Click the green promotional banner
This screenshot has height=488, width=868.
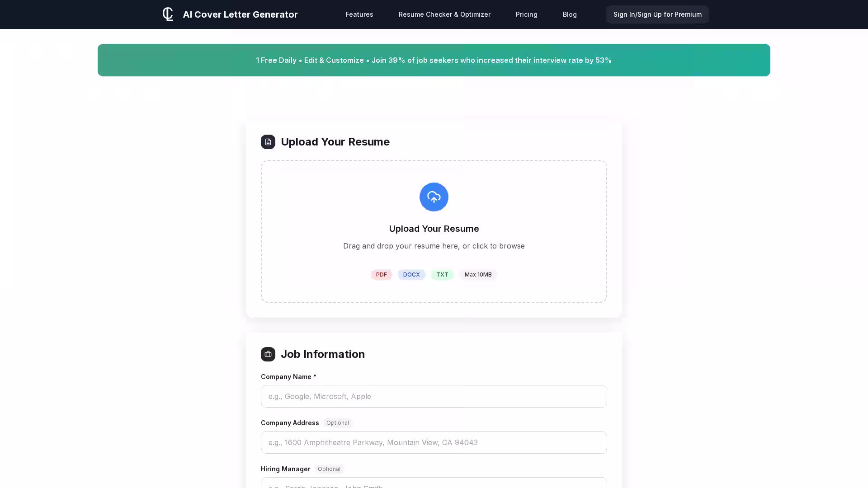434,60
